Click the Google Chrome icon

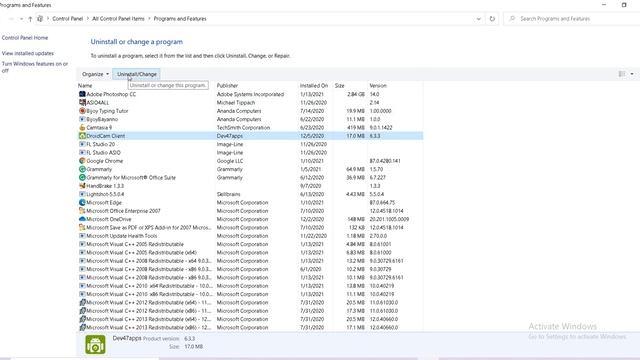click(x=82, y=161)
